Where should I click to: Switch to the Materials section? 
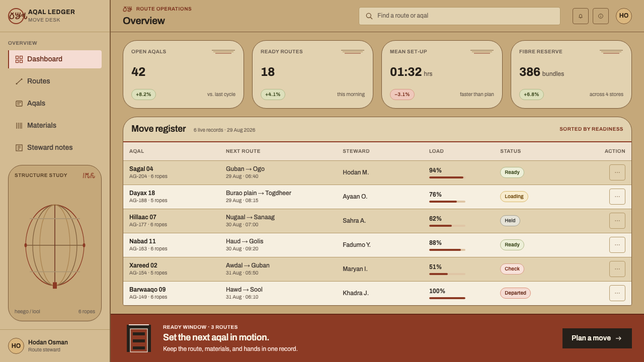[x=55, y=126]
